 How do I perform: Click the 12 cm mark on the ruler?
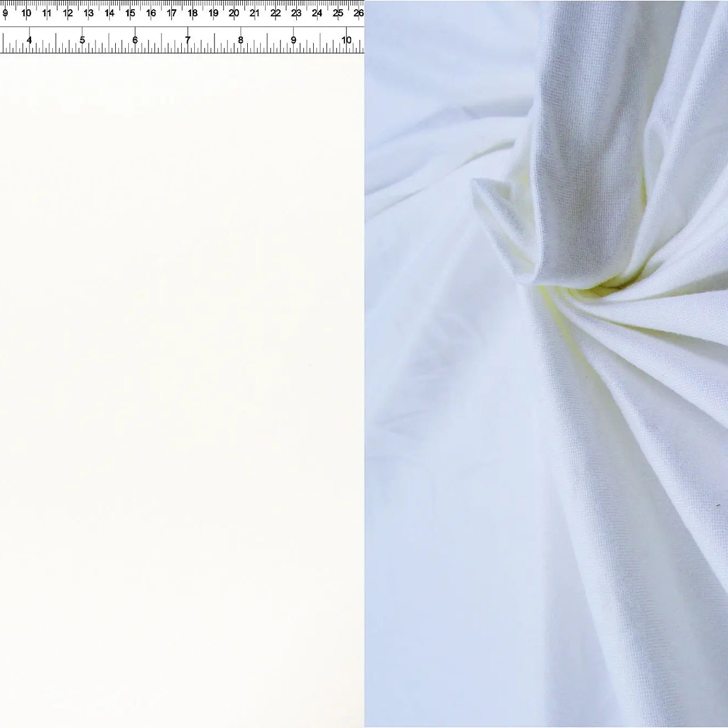[x=68, y=13]
